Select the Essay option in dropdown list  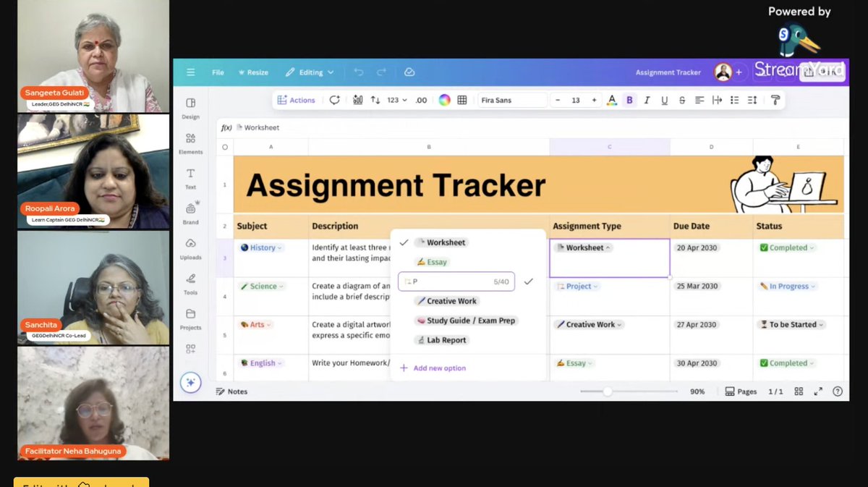[x=432, y=262]
